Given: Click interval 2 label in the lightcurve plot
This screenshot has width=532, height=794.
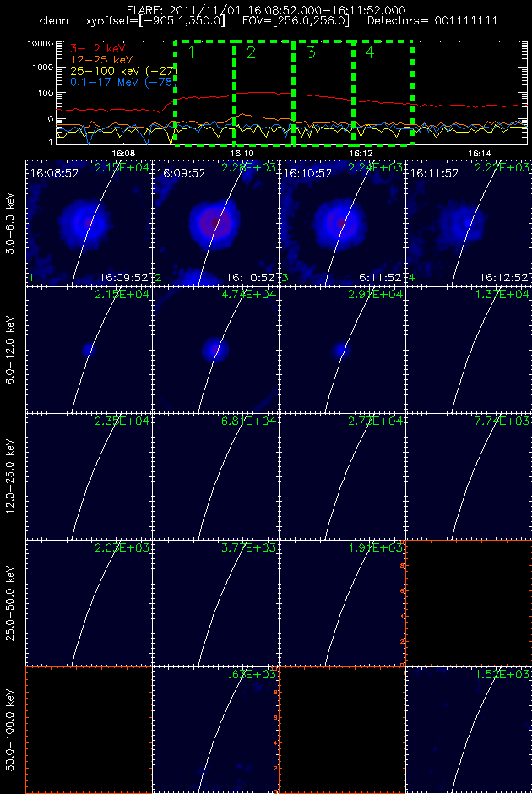Looking at the screenshot, I should pyautogui.click(x=251, y=52).
